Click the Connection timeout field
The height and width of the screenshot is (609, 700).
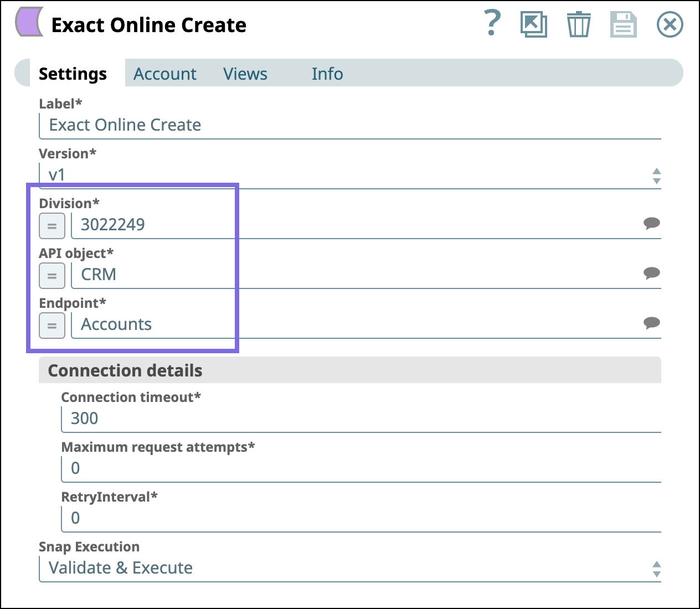click(361, 419)
